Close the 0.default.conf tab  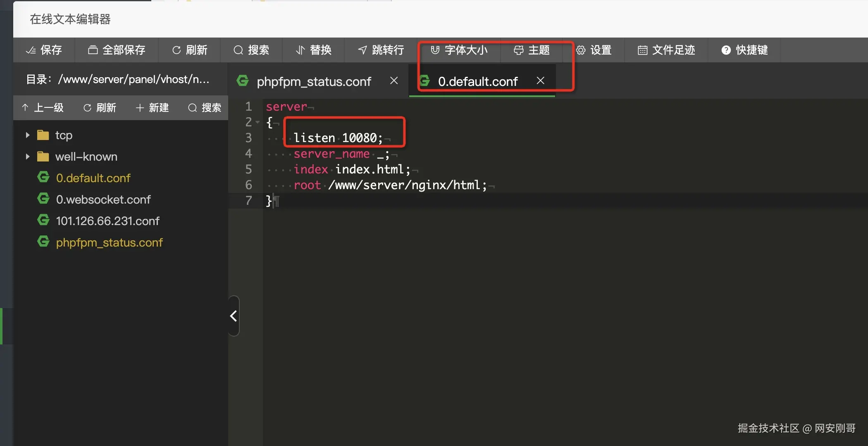coord(540,81)
